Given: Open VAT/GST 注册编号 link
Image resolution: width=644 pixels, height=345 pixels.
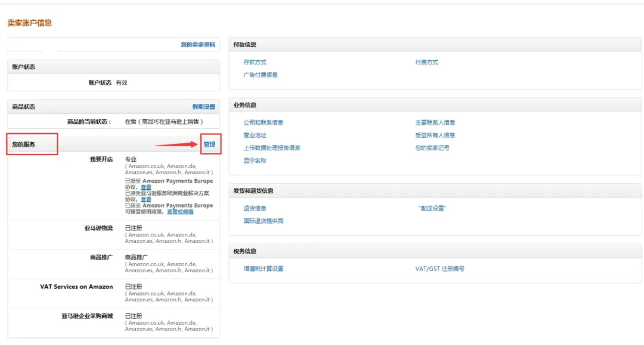Looking at the screenshot, I should [440, 269].
